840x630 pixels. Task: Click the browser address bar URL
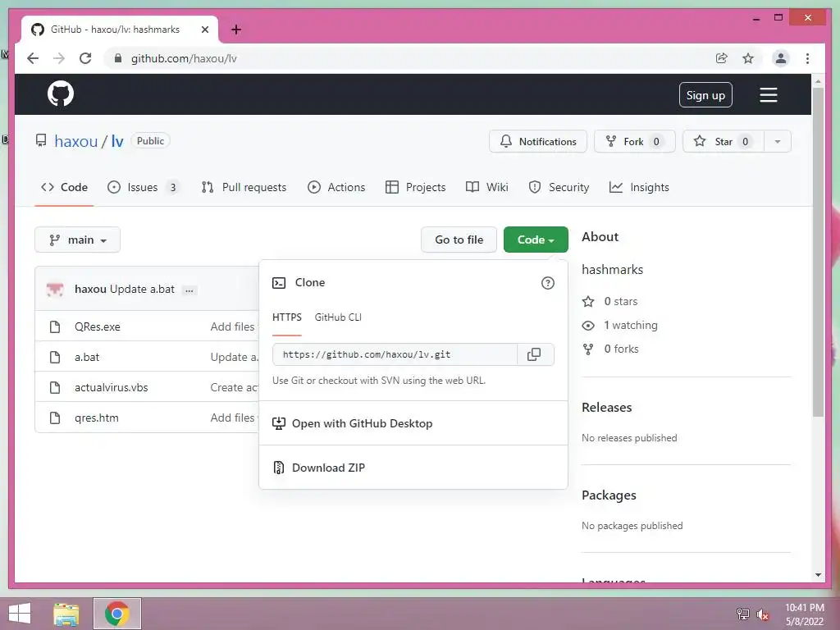pyautogui.click(x=184, y=58)
